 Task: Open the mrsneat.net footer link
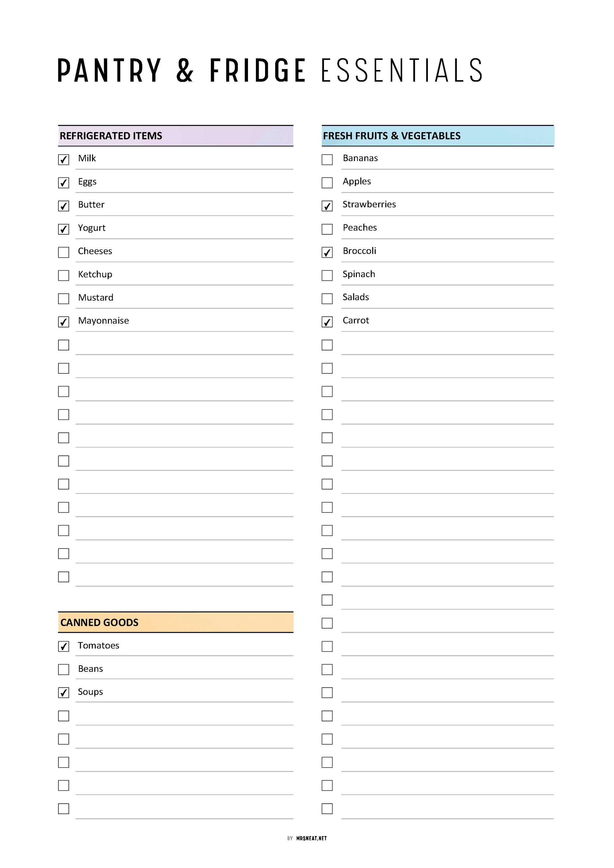click(311, 838)
